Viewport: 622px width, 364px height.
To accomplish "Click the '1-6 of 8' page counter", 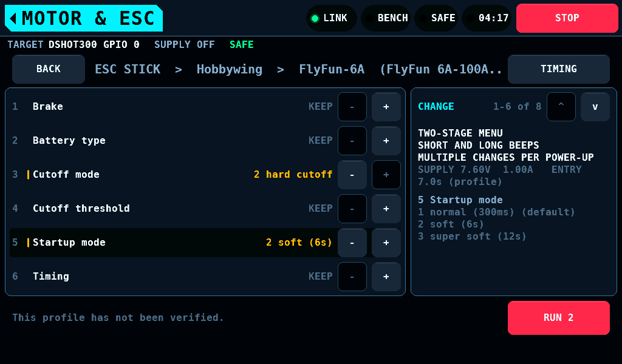I will point(517,107).
